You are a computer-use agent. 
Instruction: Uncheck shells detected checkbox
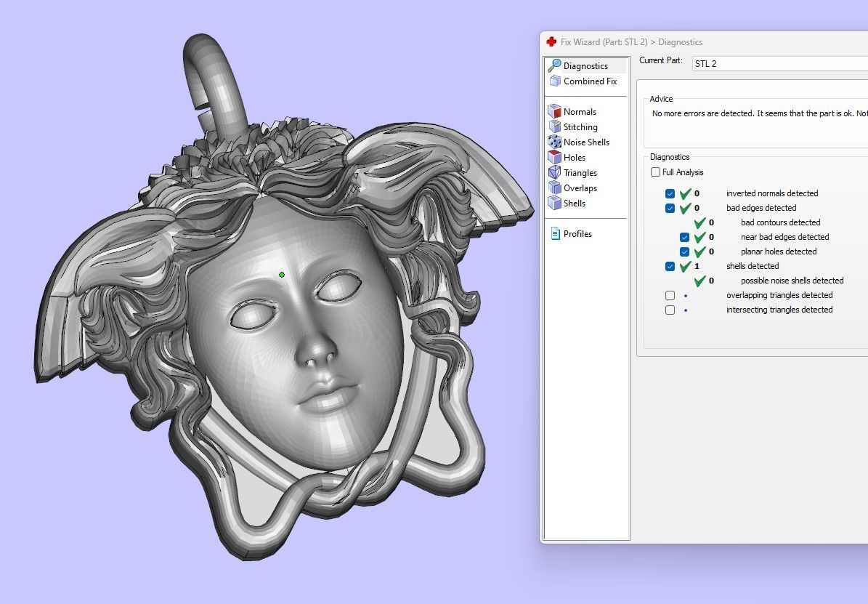tap(670, 266)
